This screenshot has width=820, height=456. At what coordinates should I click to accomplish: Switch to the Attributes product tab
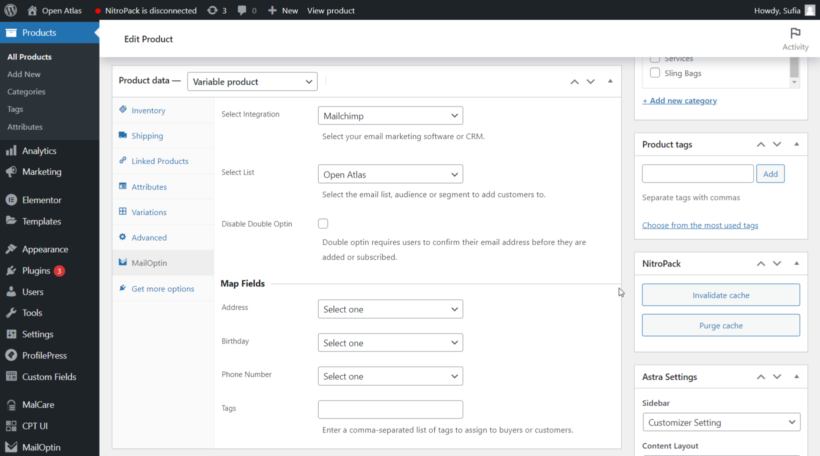163,187
